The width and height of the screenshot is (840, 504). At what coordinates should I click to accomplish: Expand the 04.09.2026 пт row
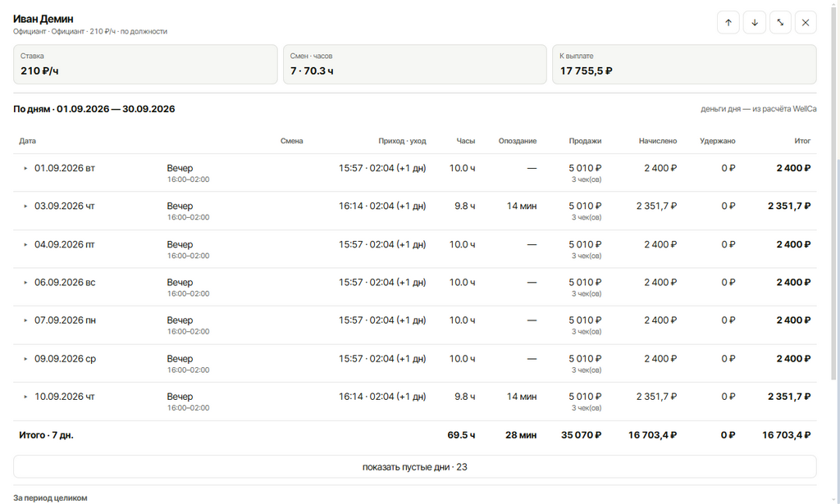(x=25, y=245)
